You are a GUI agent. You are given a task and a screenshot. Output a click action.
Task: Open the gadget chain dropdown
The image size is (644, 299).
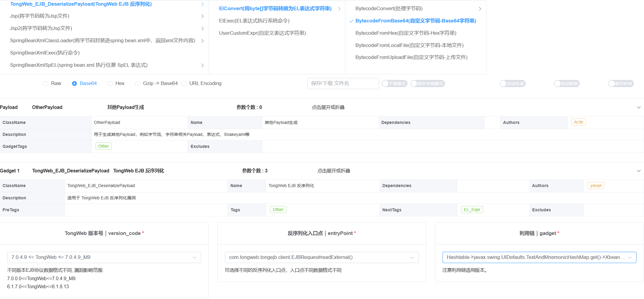click(x=539, y=257)
